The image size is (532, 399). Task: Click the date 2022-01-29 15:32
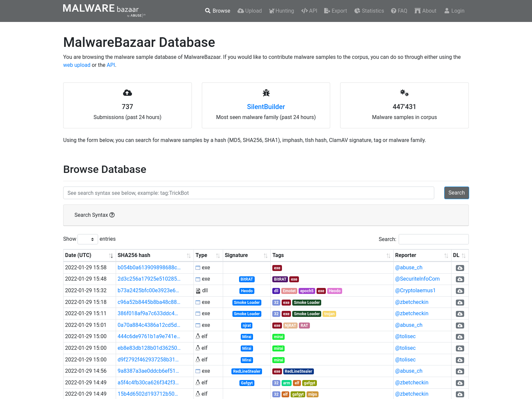pyautogui.click(x=86, y=290)
